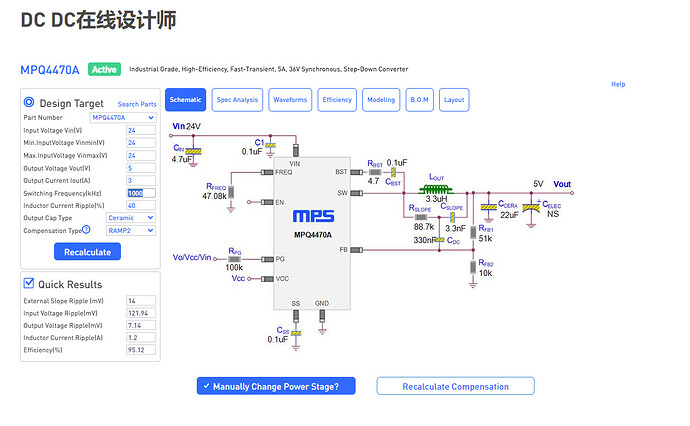
Task: Click the VIN pin on the chip
Action: coord(296,150)
